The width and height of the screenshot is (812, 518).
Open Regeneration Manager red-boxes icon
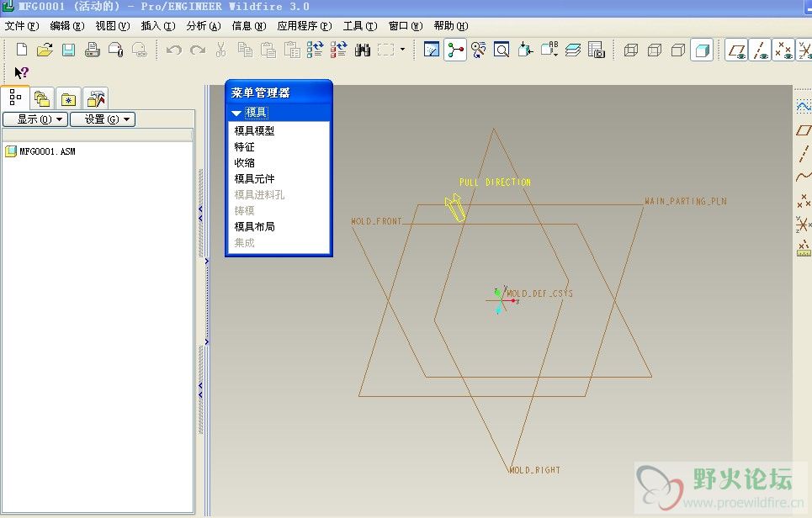pyautogui.click(x=338, y=50)
